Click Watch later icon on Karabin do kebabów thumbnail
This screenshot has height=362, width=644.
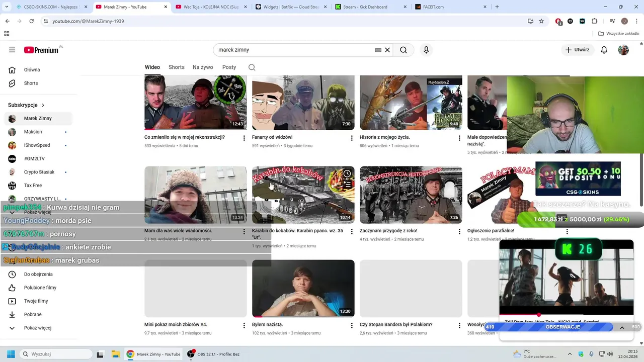tap(347, 174)
